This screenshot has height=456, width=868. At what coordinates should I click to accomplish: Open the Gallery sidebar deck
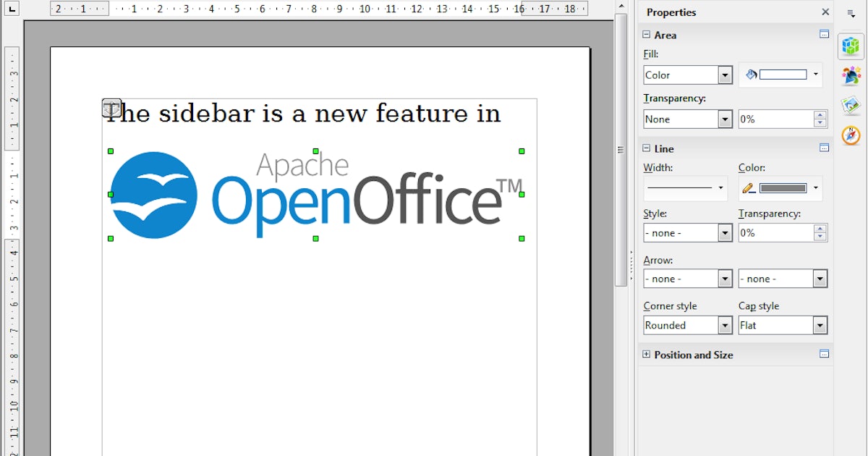click(851, 106)
